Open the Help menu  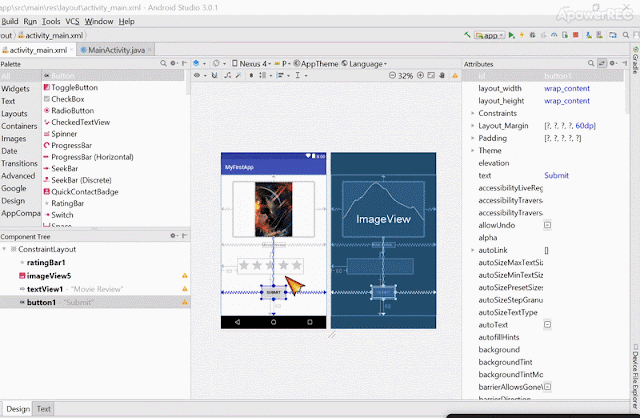tap(127, 21)
